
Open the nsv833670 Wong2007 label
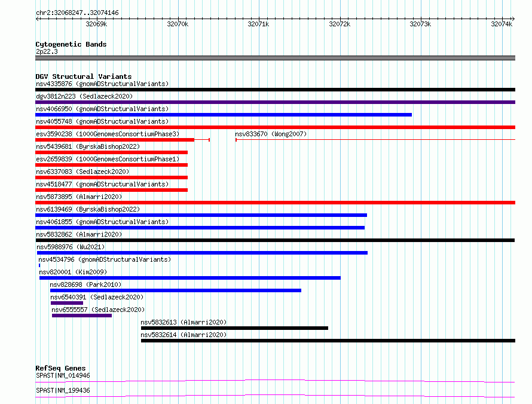point(271,134)
